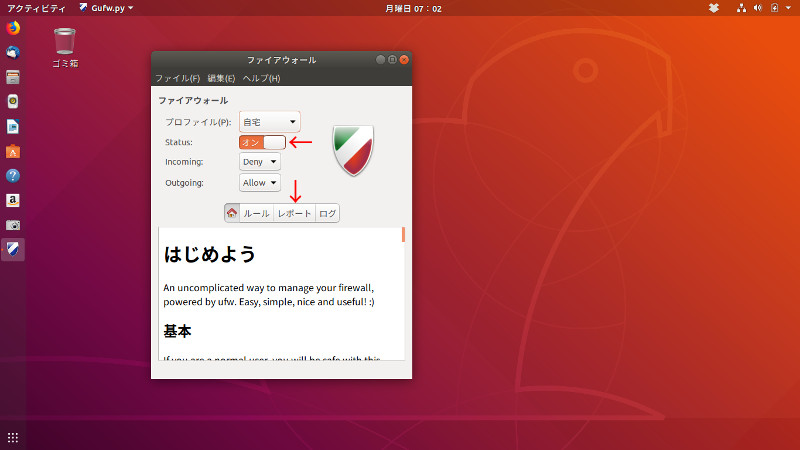The height and width of the screenshot is (450, 800).
Task: Open Ubuntu Software store icon
Action: coord(13,151)
